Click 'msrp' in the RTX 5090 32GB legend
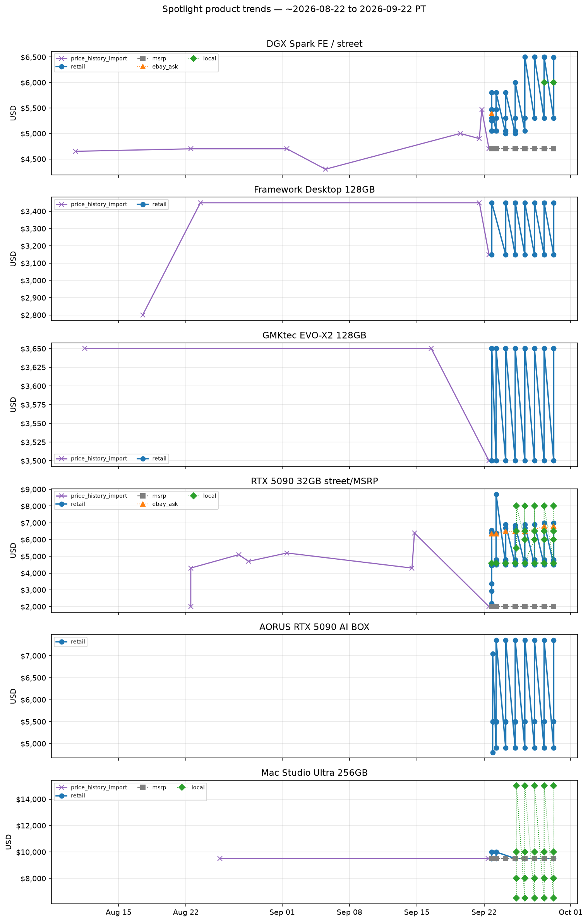Screen dimensions: 588x922 coord(159,496)
